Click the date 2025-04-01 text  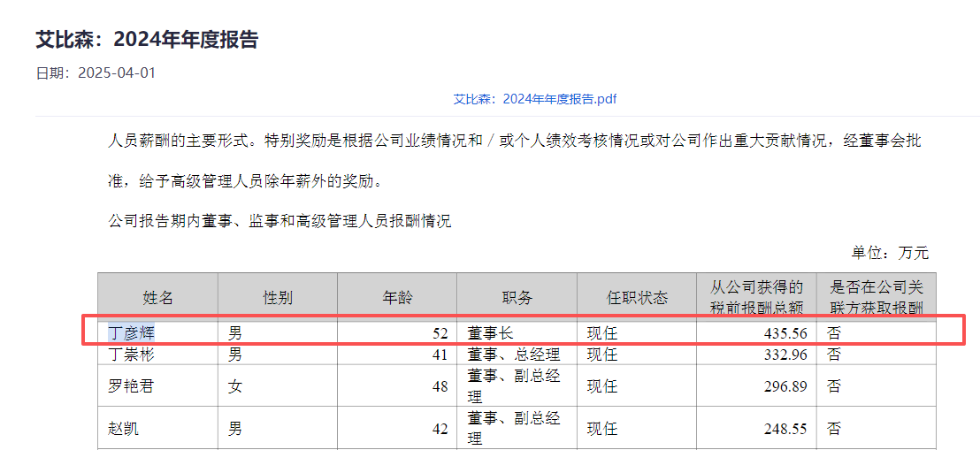coord(116,72)
